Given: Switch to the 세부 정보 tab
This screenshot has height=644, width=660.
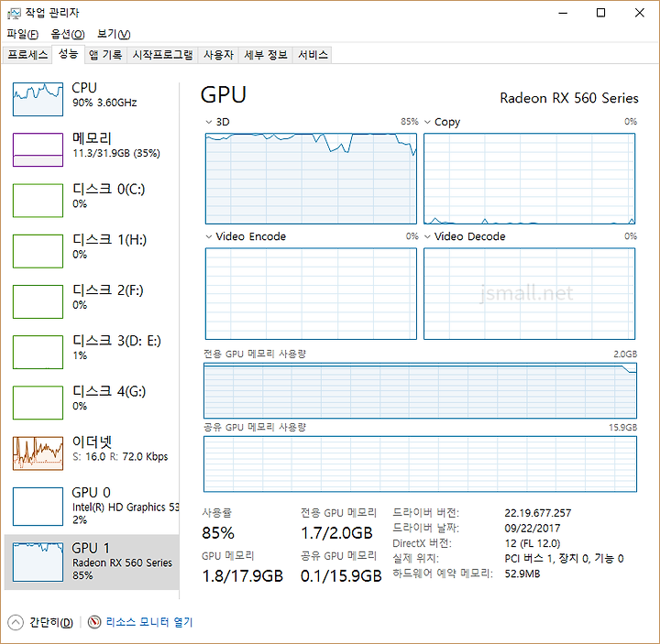Looking at the screenshot, I should tap(266, 55).
